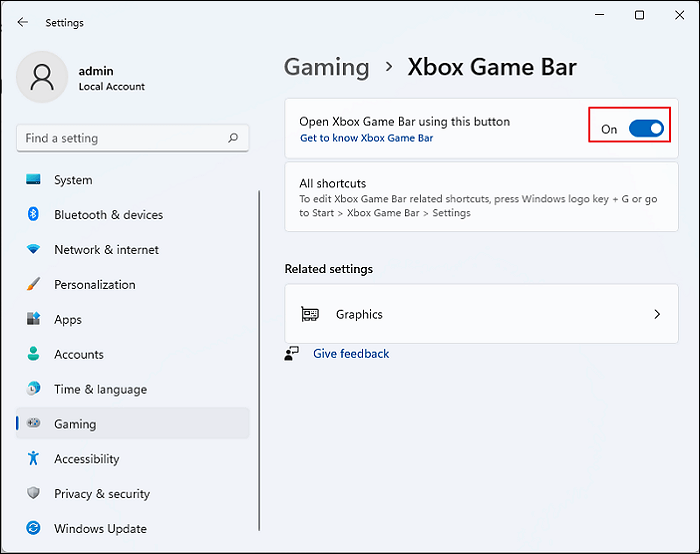
Task: Turn off the Open Xbox Game Bar toggle
Action: (646, 129)
